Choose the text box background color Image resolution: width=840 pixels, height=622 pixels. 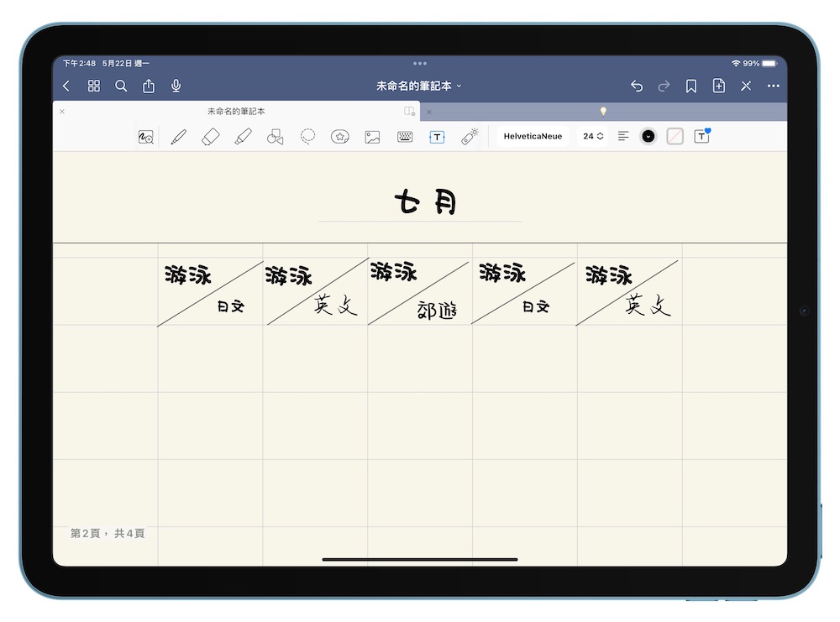click(675, 137)
